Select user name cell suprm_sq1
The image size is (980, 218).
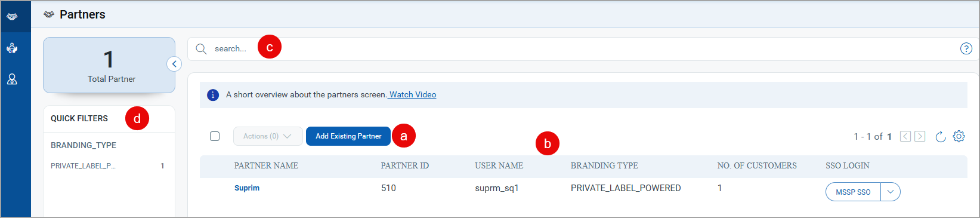[x=497, y=188]
